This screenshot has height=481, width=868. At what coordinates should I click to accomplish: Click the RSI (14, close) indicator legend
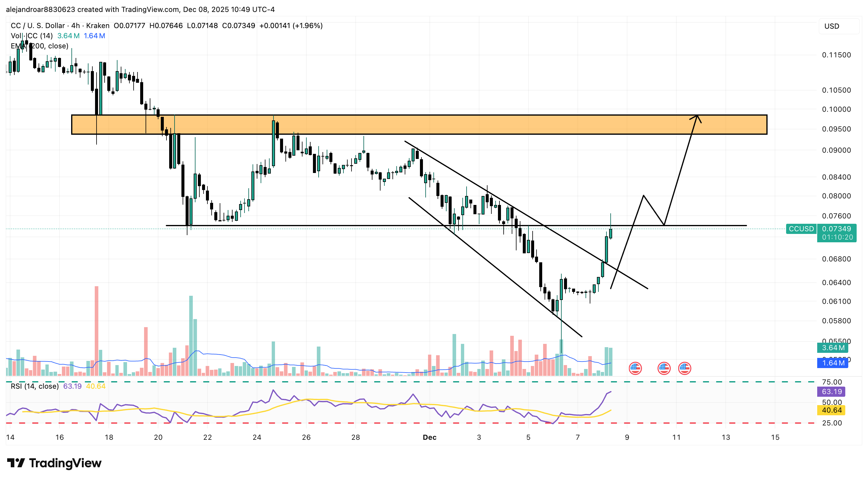tap(34, 386)
